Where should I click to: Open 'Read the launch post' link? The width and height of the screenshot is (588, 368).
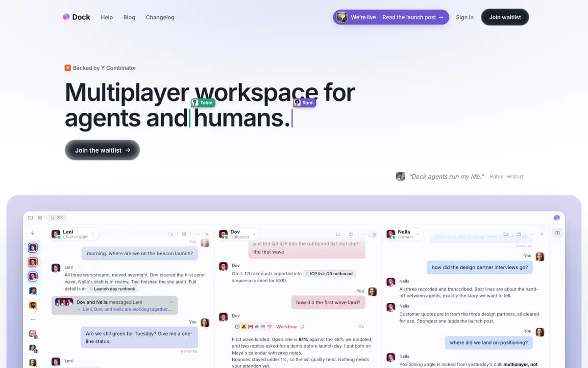pyautogui.click(x=413, y=17)
